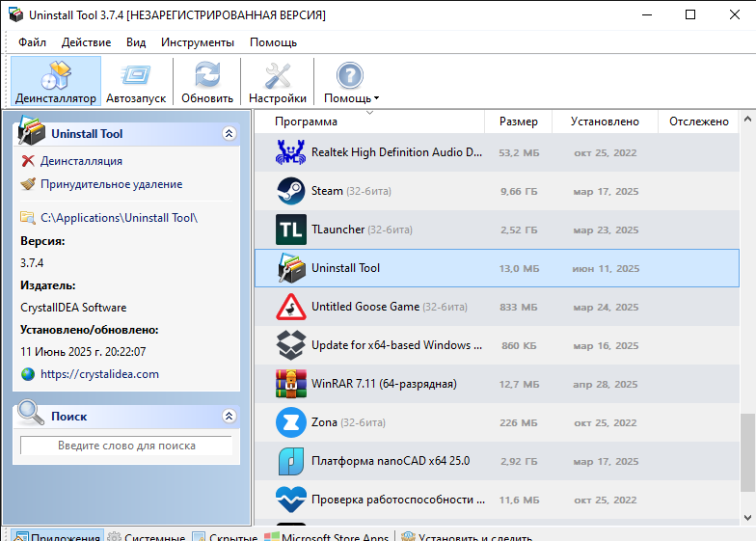Select the Проверка работоспособности heart icon

pyautogui.click(x=291, y=500)
